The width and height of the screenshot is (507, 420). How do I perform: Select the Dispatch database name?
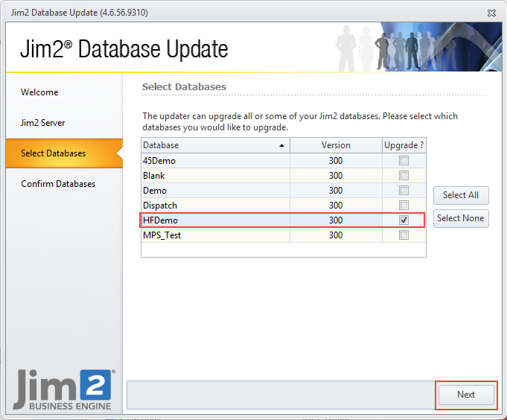160,206
